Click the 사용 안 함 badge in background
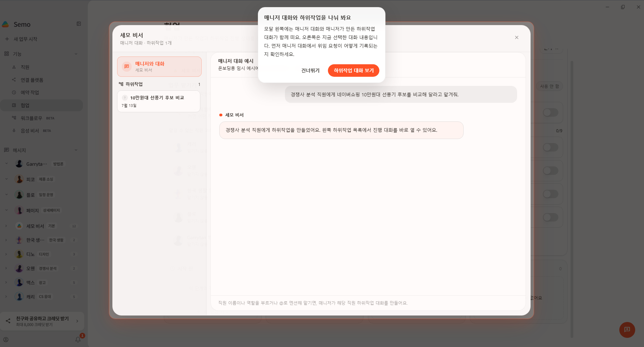Screen dimensions: 644x347 point(549,86)
